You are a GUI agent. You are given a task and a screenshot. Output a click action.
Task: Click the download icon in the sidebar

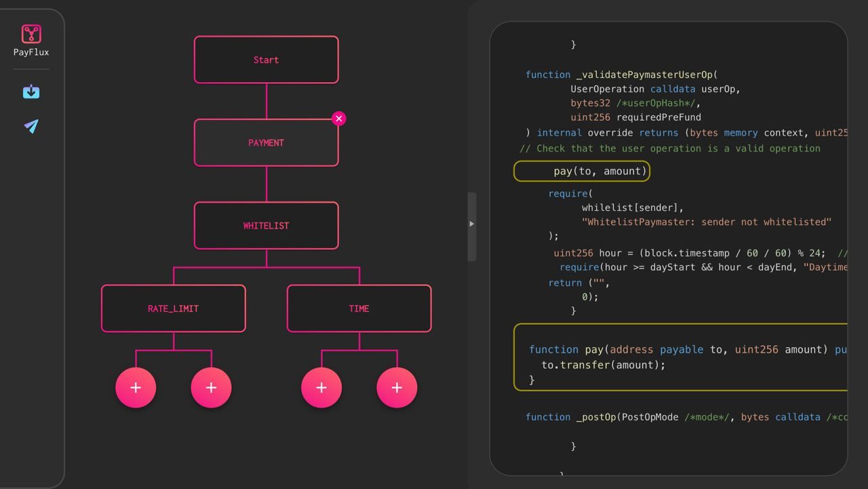pos(31,92)
